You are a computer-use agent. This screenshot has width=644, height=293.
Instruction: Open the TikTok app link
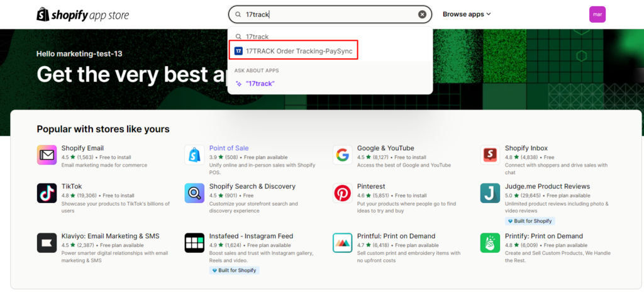[72, 186]
